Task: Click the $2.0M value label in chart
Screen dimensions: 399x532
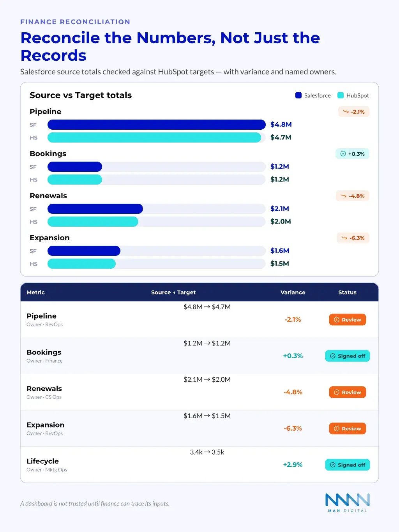Action: pos(281,222)
